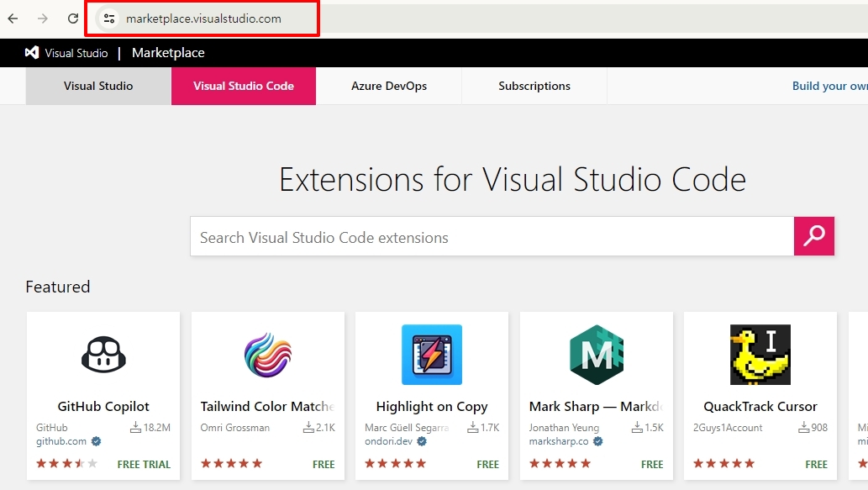This screenshot has width=868, height=490.
Task: Click the 1.5K download icon on Mark Sharp
Action: pos(637,428)
